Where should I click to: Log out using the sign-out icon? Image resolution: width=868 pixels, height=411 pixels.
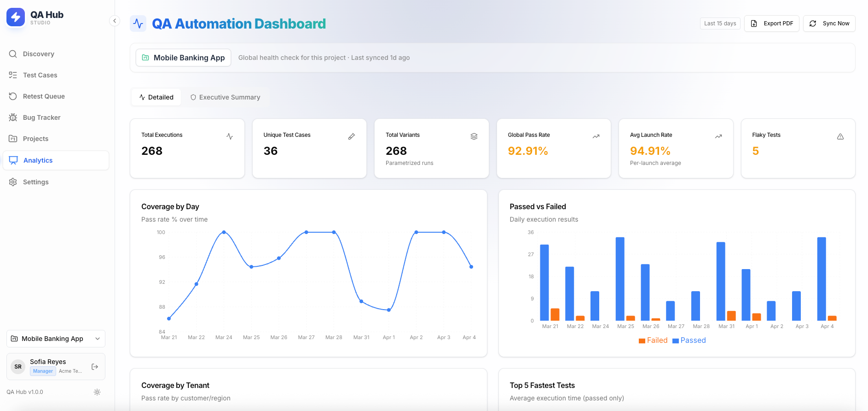(x=95, y=367)
